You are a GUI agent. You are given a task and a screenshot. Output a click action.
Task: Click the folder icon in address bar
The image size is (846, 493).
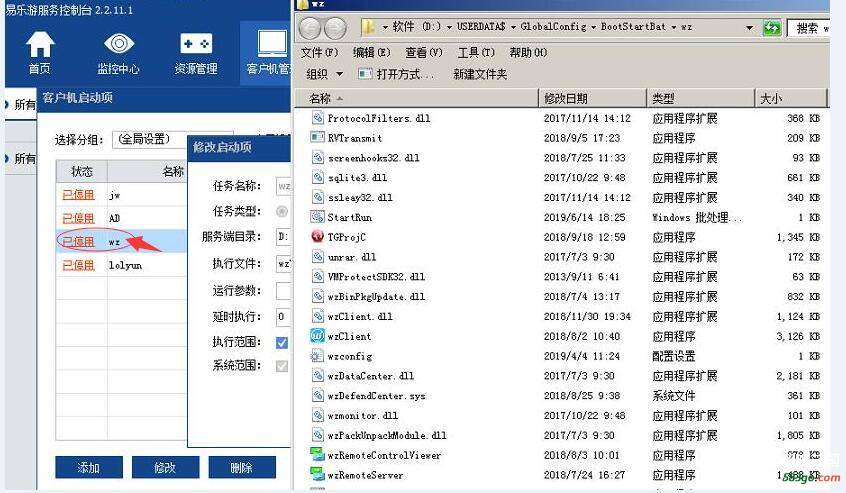pyautogui.click(x=369, y=26)
